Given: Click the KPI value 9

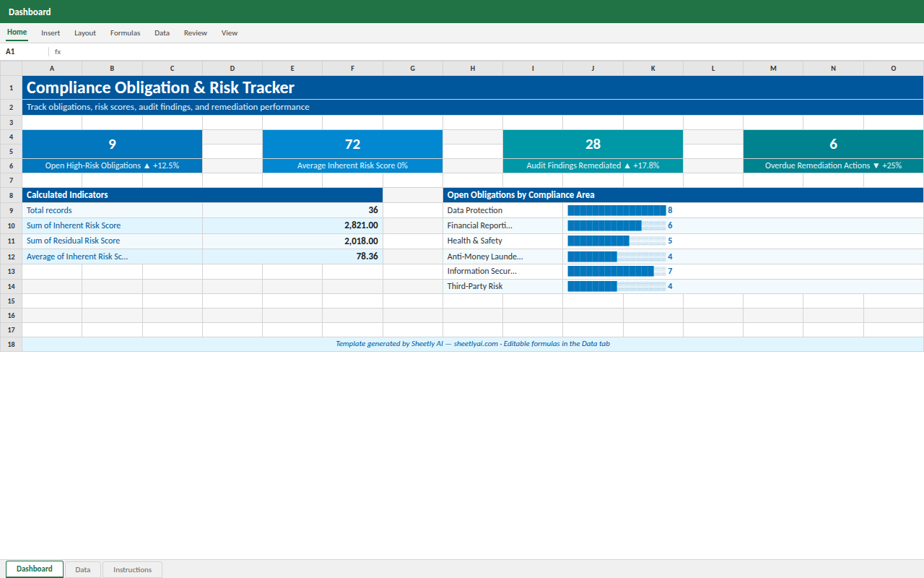Looking at the screenshot, I should pos(112,144).
